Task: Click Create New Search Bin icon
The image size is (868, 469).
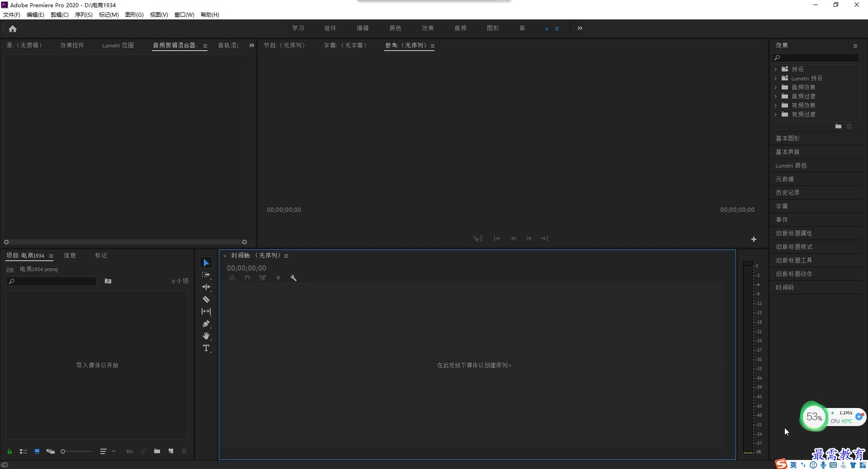Action: click(108, 281)
